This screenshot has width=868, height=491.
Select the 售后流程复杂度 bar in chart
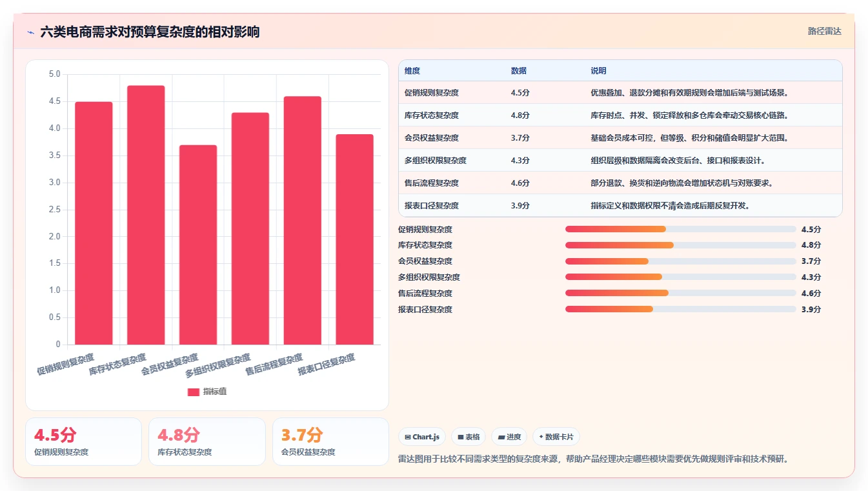point(303,221)
